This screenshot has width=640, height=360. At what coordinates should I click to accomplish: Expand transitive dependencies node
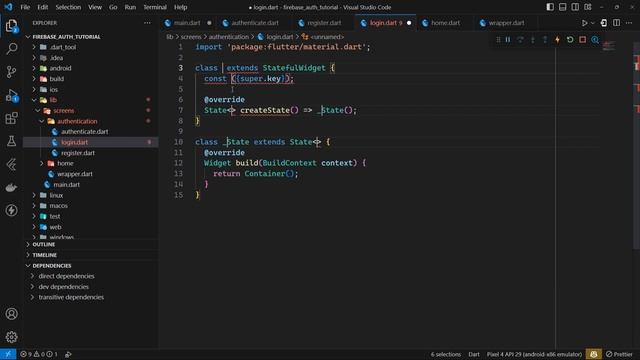click(x=71, y=297)
